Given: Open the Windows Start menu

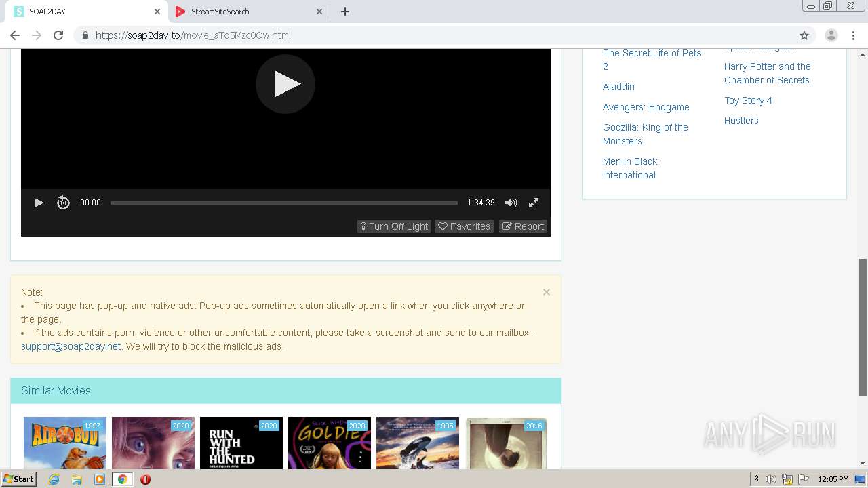Looking at the screenshot, I should pos(18,479).
